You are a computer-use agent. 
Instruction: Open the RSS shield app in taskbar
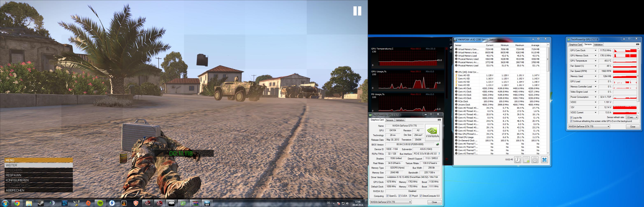136,203
